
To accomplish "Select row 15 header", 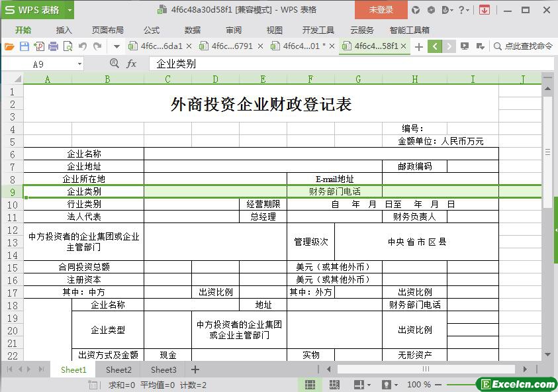I will tap(13, 268).
